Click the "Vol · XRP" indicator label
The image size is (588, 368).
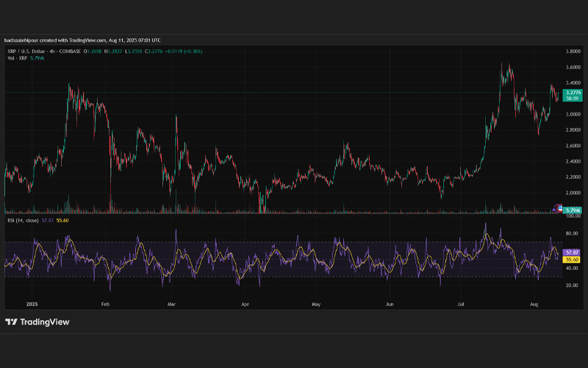click(x=17, y=58)
